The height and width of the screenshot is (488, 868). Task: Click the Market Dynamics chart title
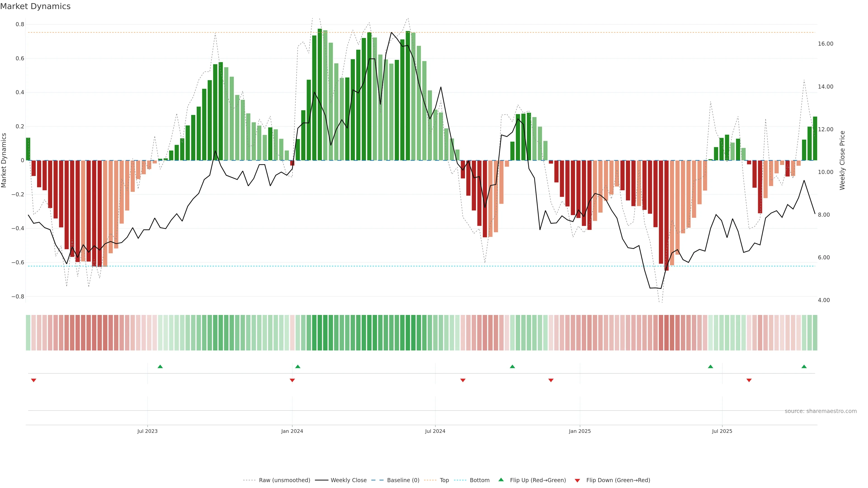point(35,6)
